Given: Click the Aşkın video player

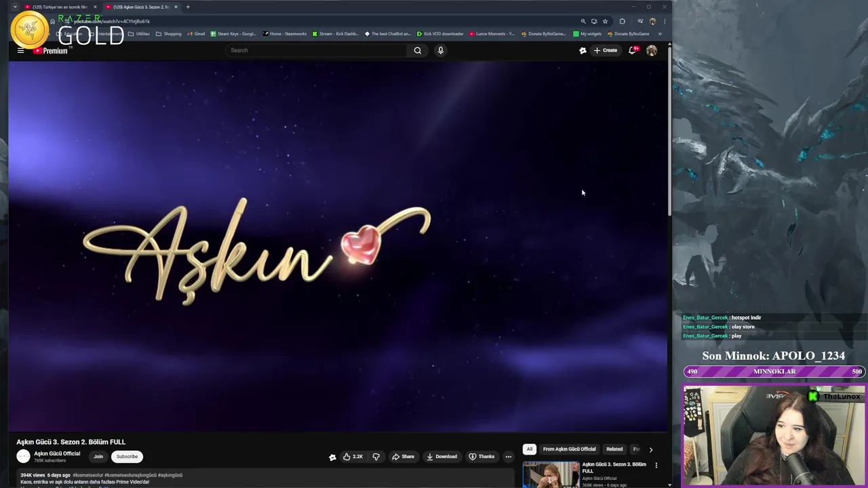Looking at the screenshot, I should click(x=338, y=246).
